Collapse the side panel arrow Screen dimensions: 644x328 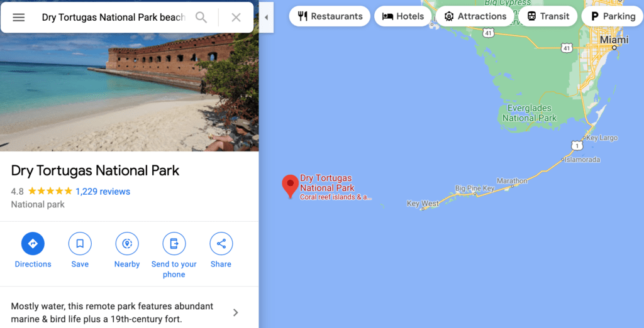[x=266, y=17]
